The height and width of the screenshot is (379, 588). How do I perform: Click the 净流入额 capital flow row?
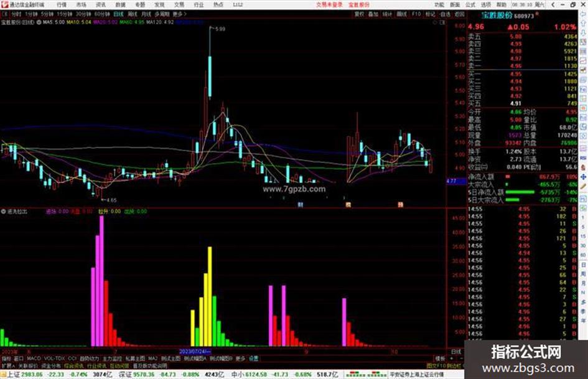click(523, 176)
